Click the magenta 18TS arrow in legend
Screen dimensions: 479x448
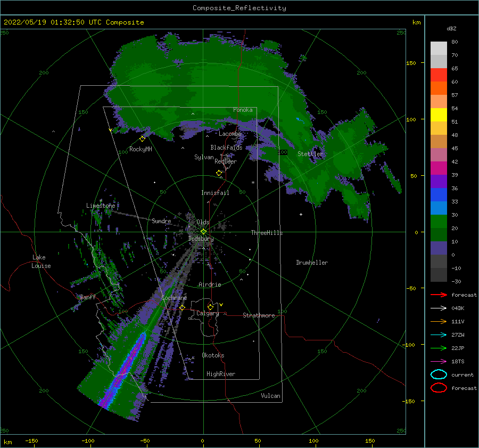[x=439, y=362]
